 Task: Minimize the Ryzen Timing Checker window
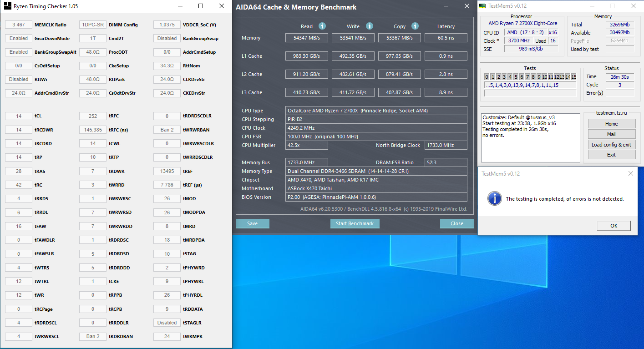pos(180,6)
